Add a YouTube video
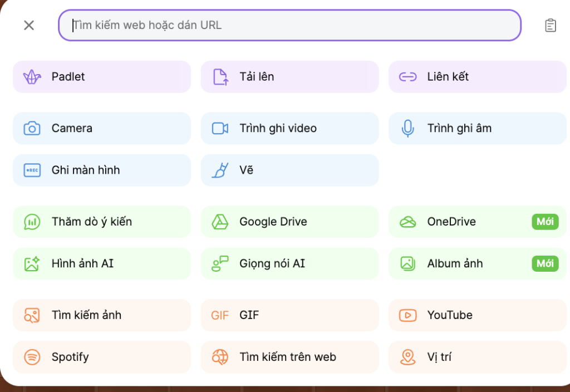Image resolution: width=570 pixels, height=392 pixels. point(477,316)
